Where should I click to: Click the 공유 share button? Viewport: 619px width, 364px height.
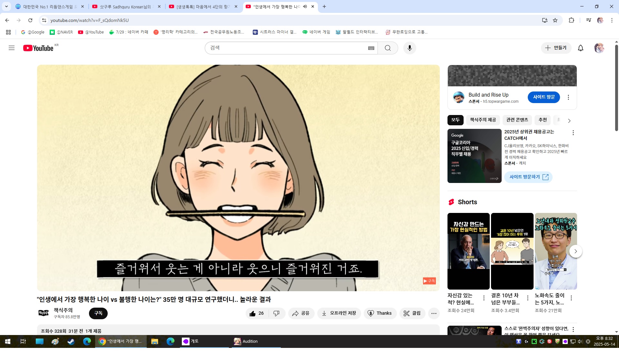tap(301, 313)
